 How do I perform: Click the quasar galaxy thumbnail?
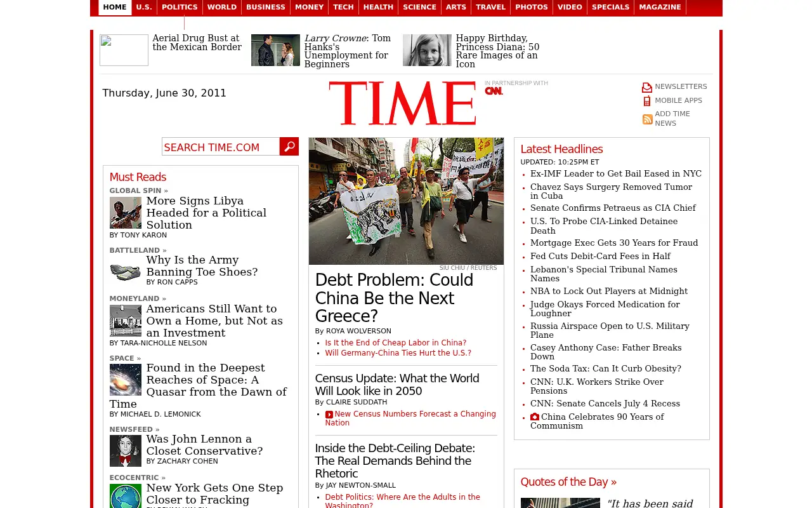pos(126,380)
